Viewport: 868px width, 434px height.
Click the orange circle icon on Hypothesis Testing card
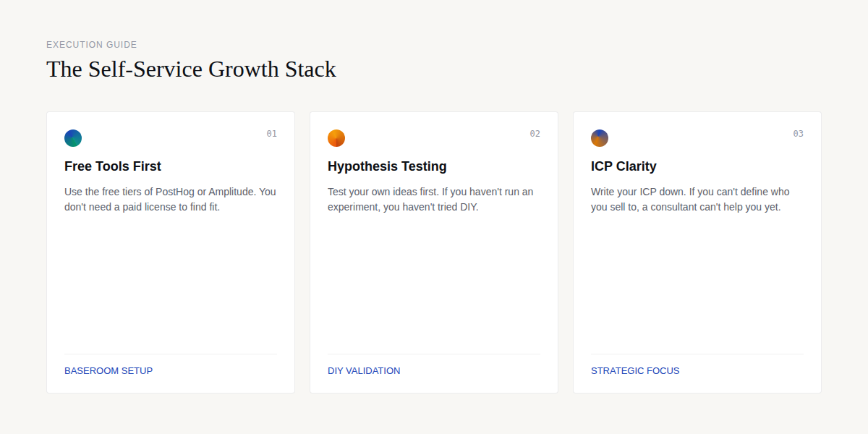click(336, 138)
